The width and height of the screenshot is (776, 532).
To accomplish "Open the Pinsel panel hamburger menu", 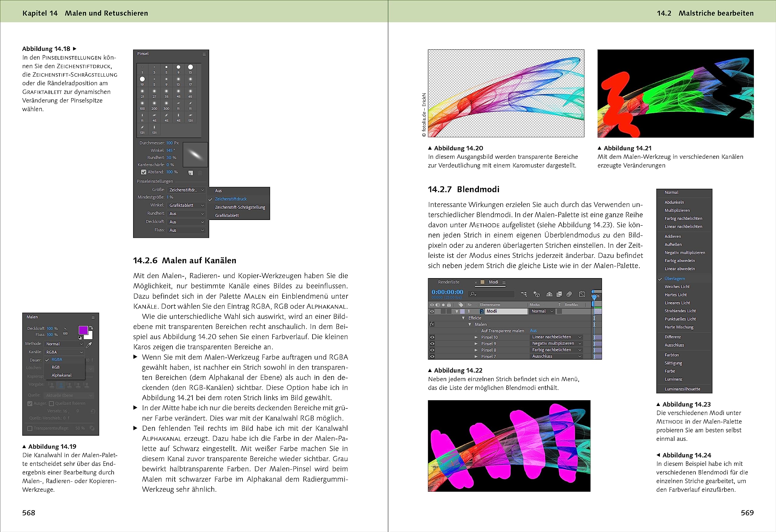I will pyautogui.click(x=204, y=54).
